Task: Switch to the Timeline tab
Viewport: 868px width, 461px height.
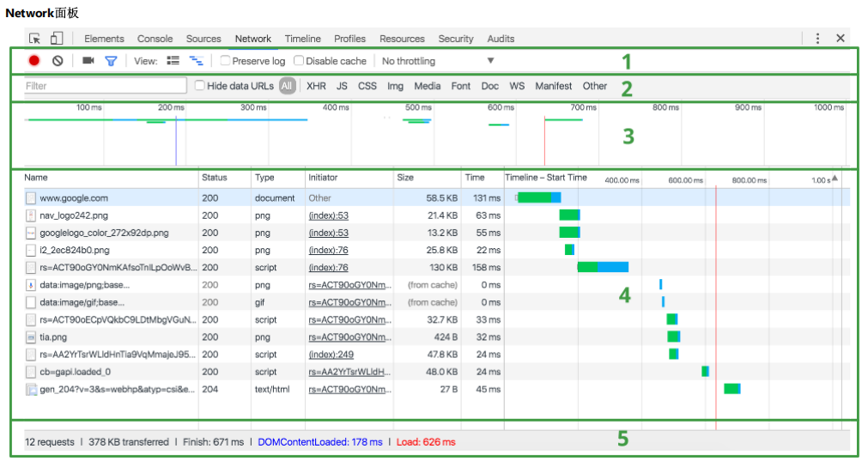Action: coord(303,39)
